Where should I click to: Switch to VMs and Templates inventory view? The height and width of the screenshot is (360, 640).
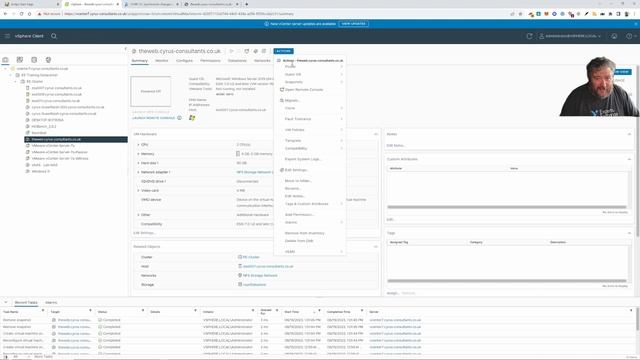pyautogui.click(x=20, y=60)
